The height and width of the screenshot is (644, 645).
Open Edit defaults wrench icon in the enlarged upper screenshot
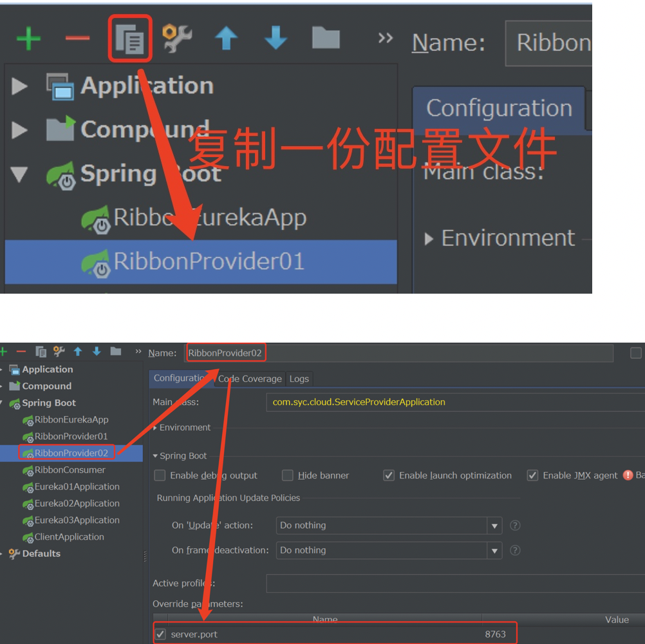pyautogui.click(x=177, y=38)
